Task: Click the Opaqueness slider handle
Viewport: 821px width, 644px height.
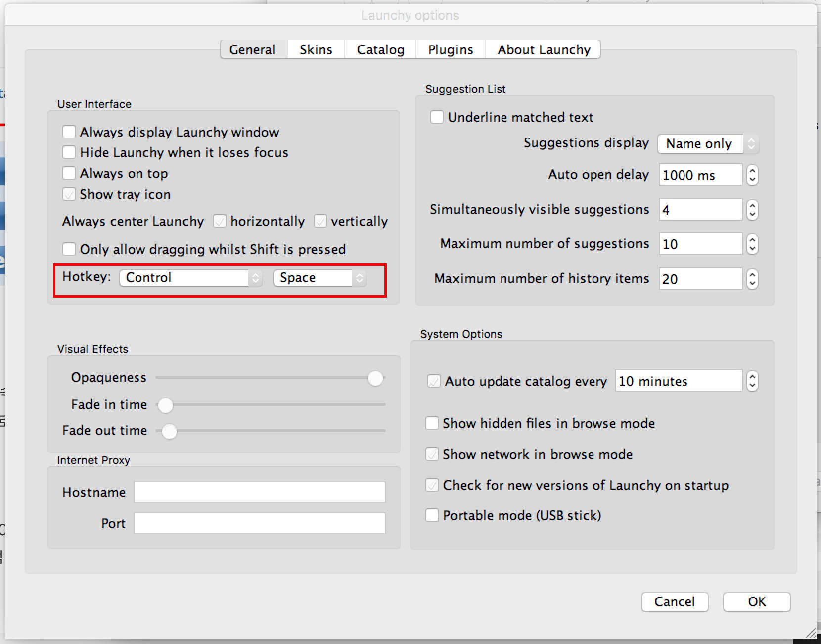Action: pyautogui.click(x=375, y=378)
